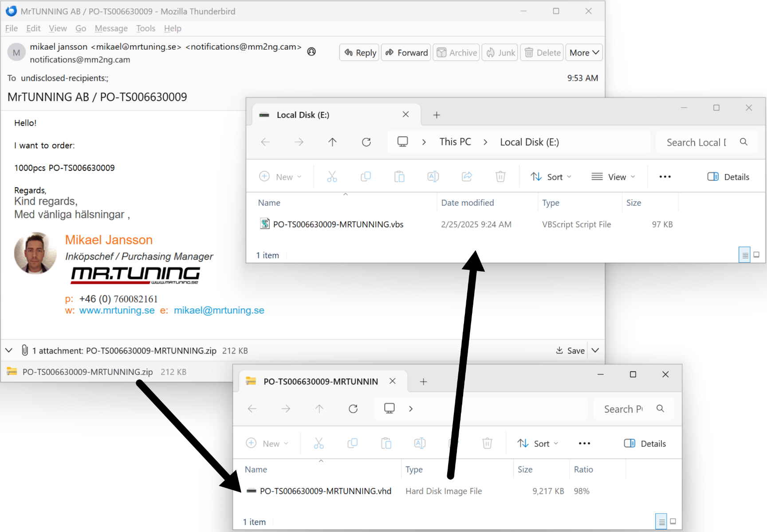
Task: Open View dropdown in Local Disk (E:) window
Action: click(613, 177)
